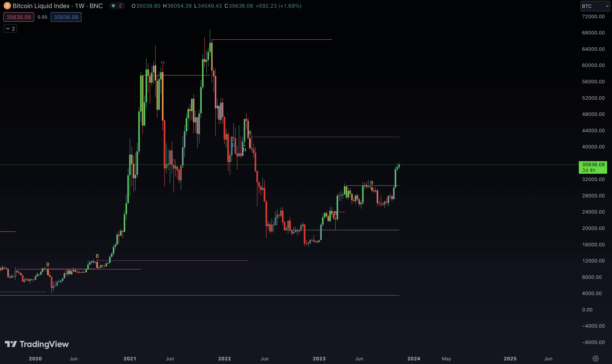Click the blue buy price 35636.08 button
Viewport: 612px width, 364px height.
[66, 17]
